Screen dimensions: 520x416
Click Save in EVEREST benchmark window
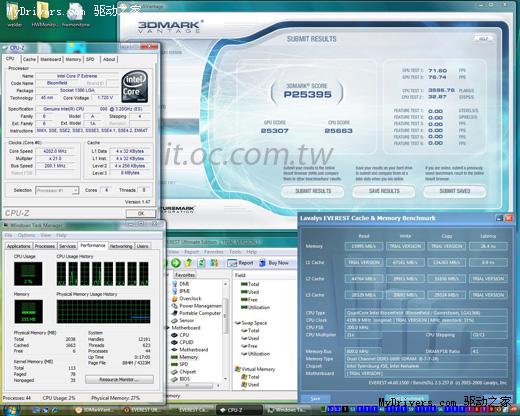[315, 399]
